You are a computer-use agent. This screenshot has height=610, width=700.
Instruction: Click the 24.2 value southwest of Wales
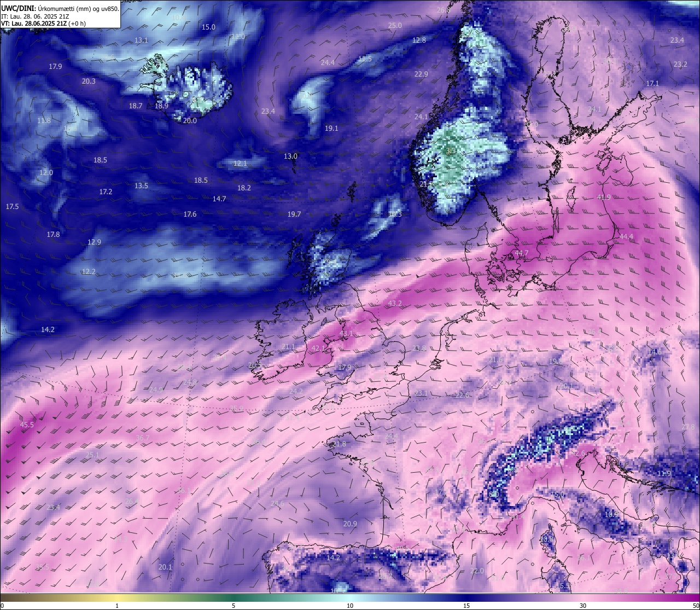pos(296,391)
